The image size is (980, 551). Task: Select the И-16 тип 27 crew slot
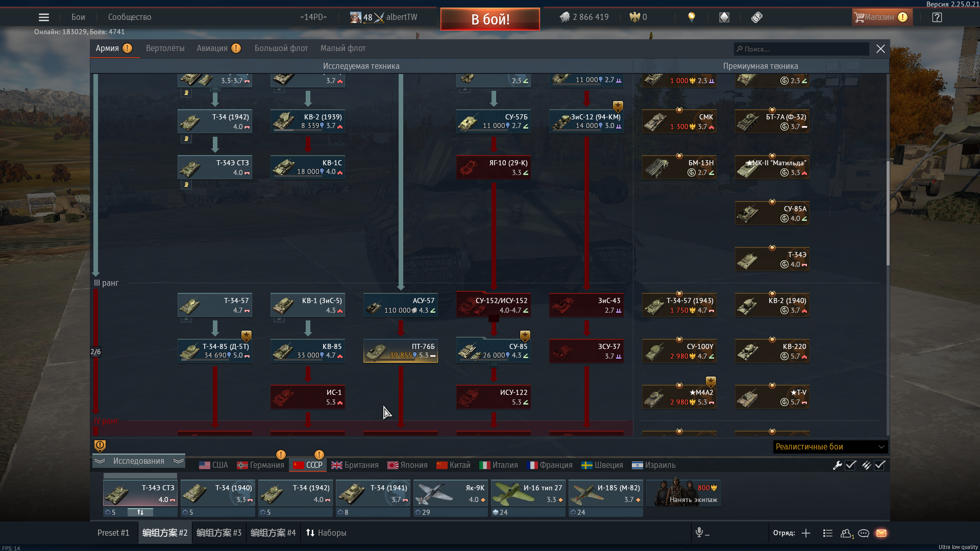click(x=528, y=493)
